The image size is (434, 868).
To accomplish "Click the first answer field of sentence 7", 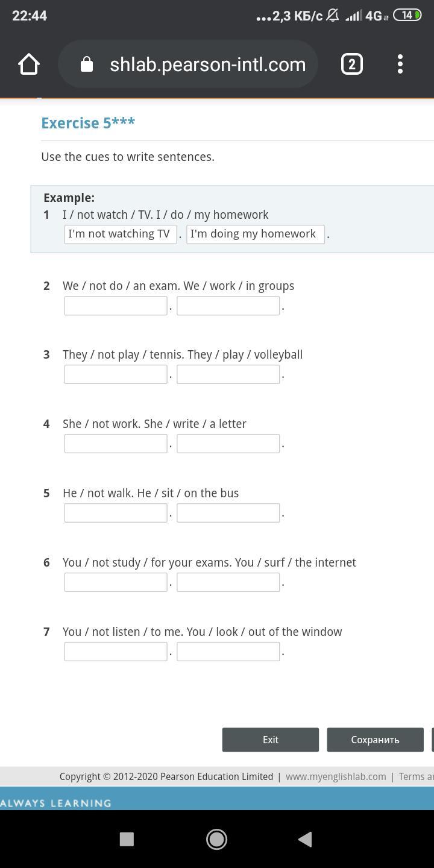I will (116, 652).
